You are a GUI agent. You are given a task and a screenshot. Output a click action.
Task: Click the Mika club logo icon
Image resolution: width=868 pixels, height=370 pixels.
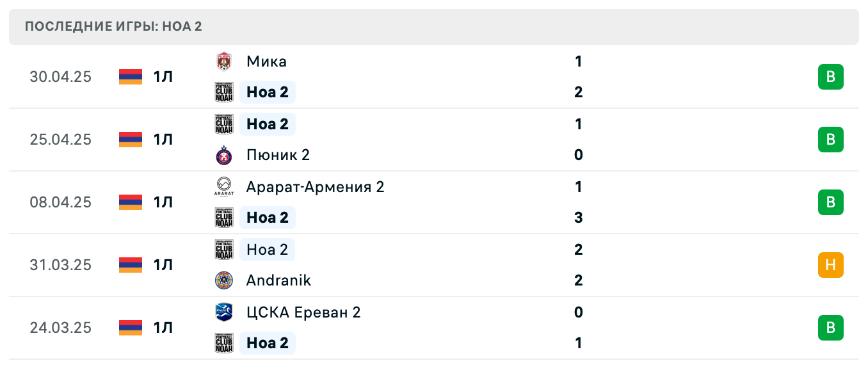[x=223, y=61]
